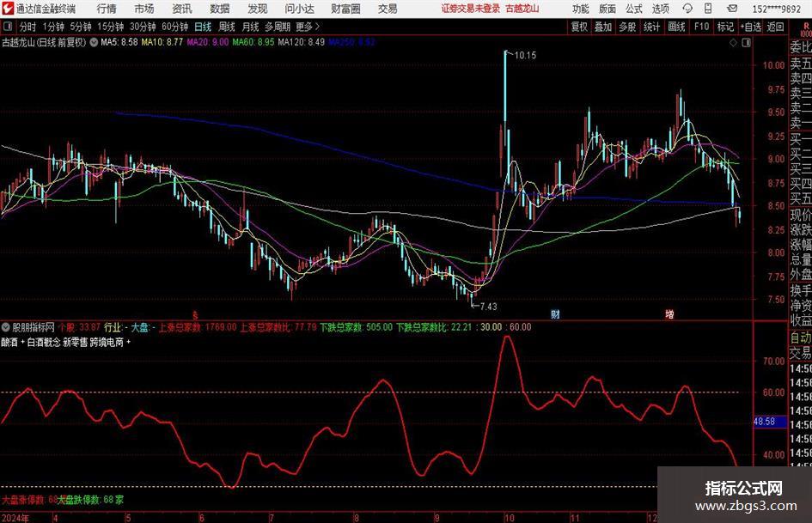
Task: Click the 证券交易未登录 login link
Action: pos(471,9)
